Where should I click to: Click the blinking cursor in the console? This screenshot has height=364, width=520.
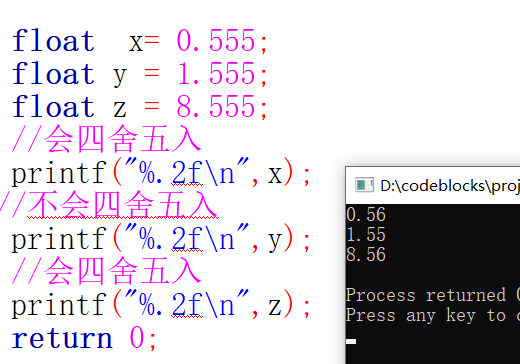coord(351,341)
